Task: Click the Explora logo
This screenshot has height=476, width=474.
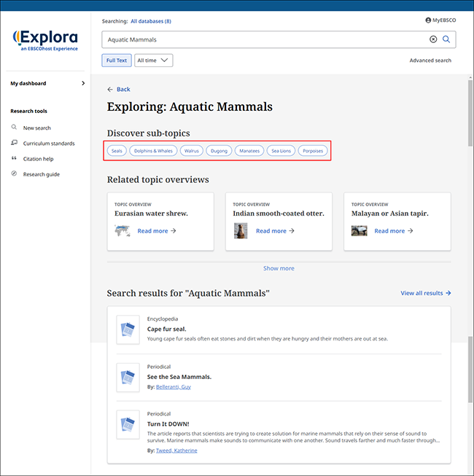Action: click(x=45, y=40)
